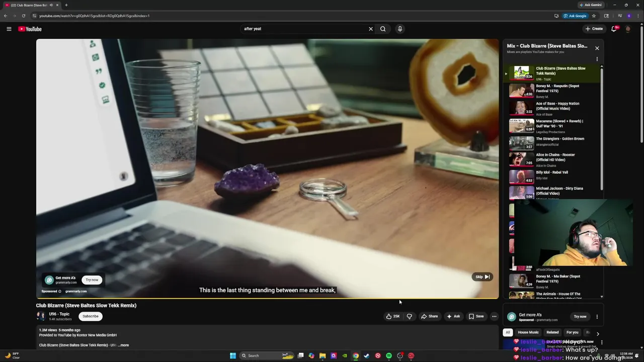Open weather widget on taskbar
Screen dimensions: 644x362
click(x=13, y=355)
